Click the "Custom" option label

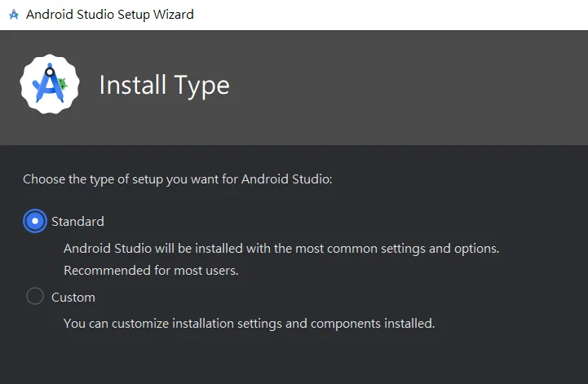coord(73,297)
